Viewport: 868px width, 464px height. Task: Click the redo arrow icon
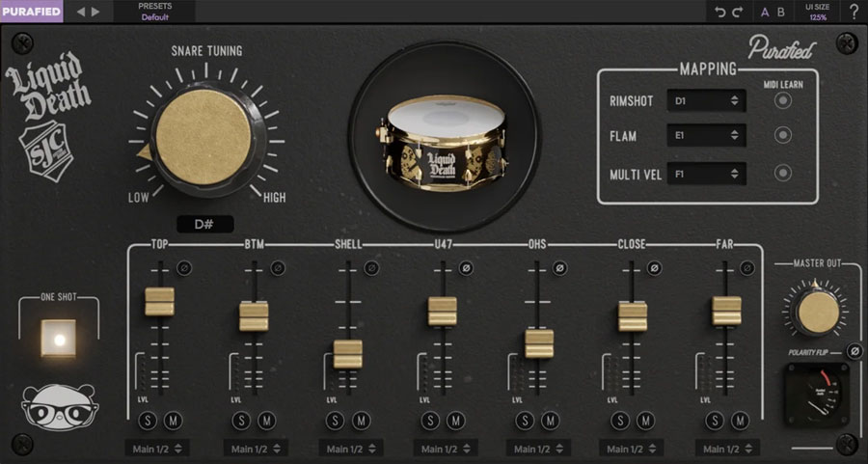[x=738, y=12]
